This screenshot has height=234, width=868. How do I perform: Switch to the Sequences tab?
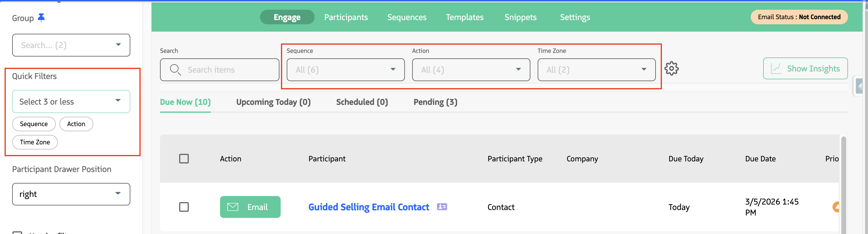point(407,17)
